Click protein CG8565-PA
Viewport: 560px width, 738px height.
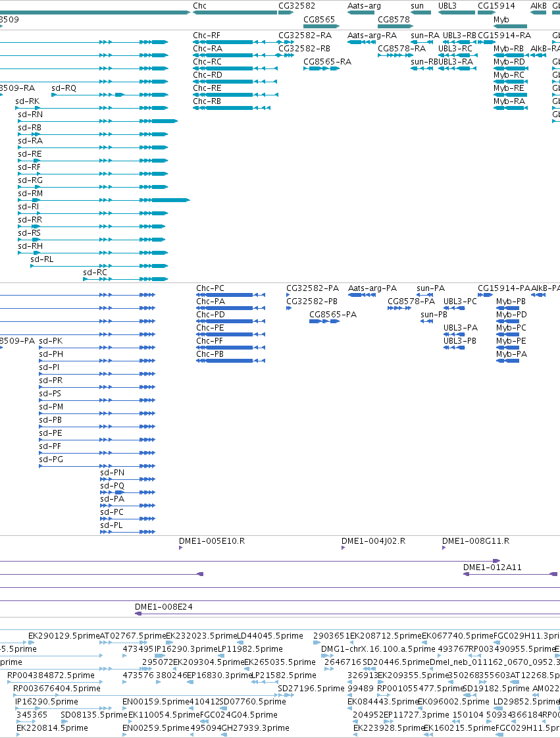324,321
